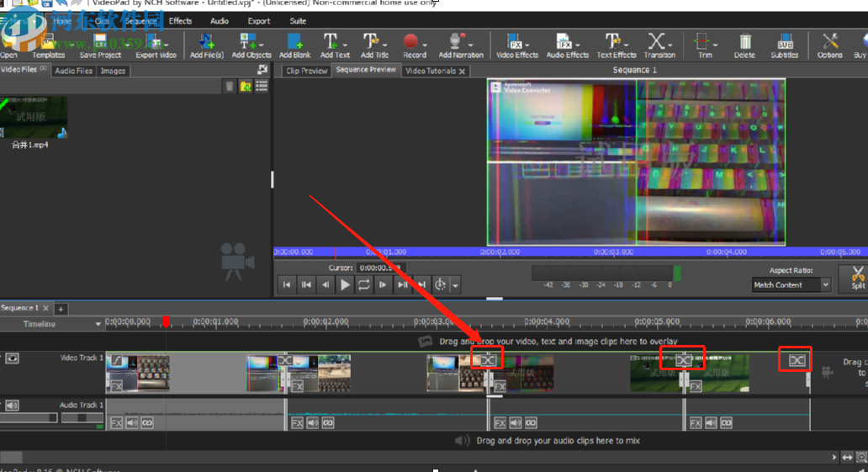The image size is (868, 472).
Task: Open the Aspect Ratio Match Content dropdown
Action: (x=791, y=285)
